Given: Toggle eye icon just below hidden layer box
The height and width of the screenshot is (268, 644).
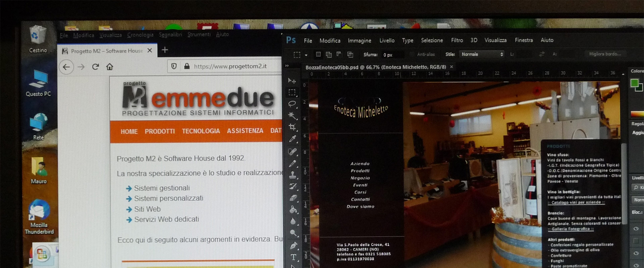Looking at the screenshot, I should (636, 253).
